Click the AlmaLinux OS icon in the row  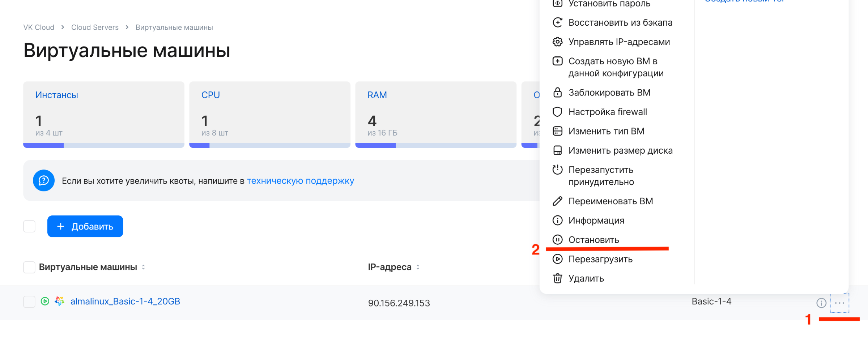(59, 301)
